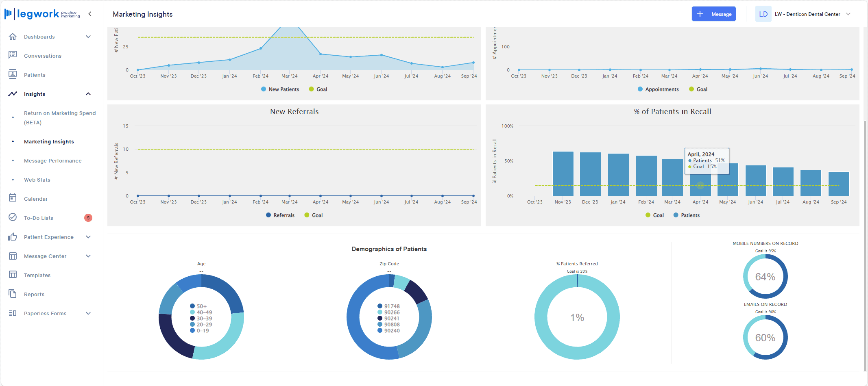Hide Patients series in Recall chart legend
The width and height of the screenshot is (868, 386).
[x=687, y=215]
